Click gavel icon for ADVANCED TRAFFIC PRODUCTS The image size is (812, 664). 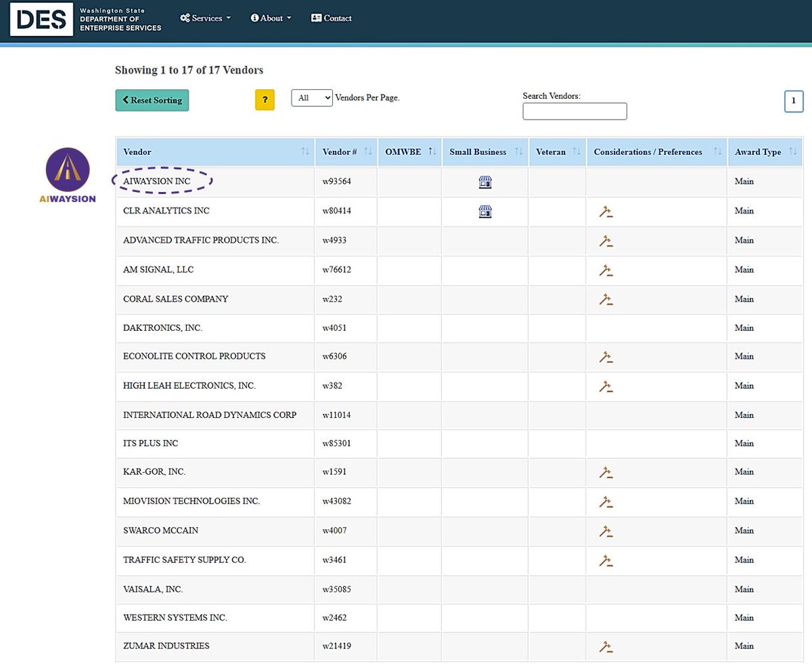(606, 241)
